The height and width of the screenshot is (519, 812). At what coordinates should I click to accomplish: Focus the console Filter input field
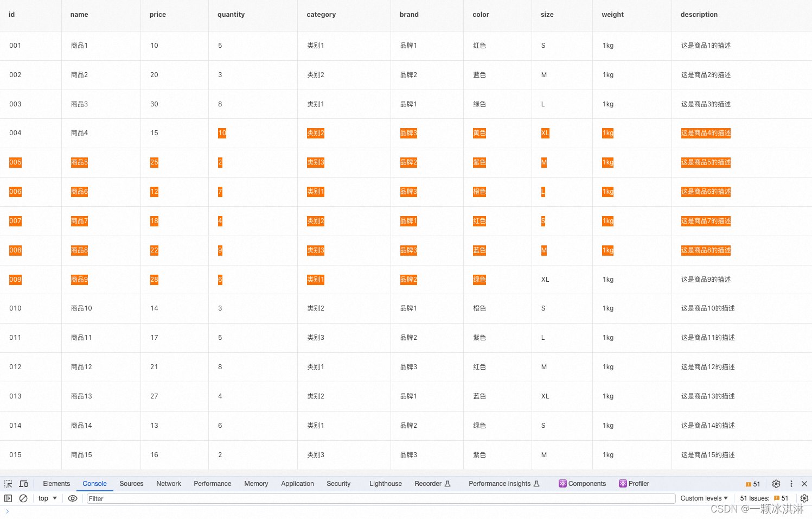pos(381,498)
